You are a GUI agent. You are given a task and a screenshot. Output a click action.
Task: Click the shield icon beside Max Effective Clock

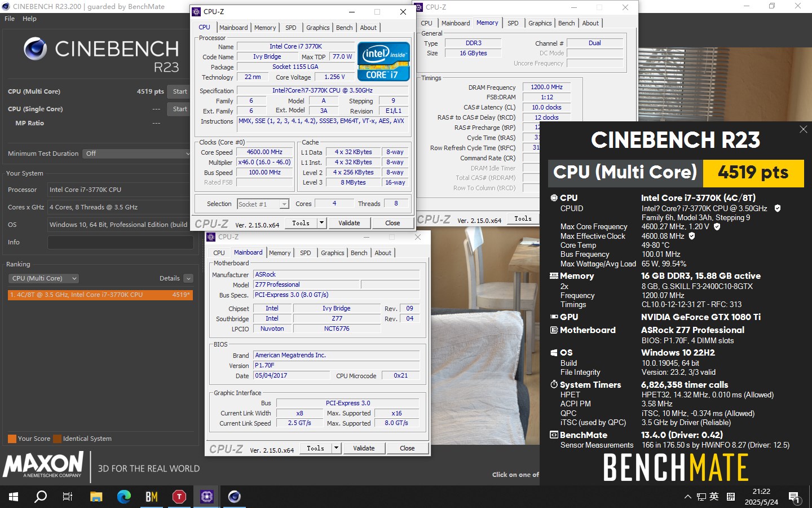[x=692, y=236]
